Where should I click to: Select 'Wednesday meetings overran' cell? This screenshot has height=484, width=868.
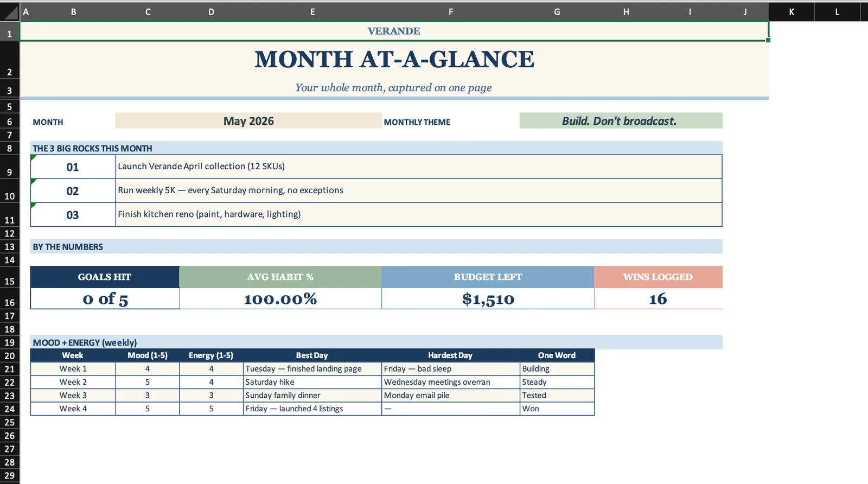[x=450, y=382]
